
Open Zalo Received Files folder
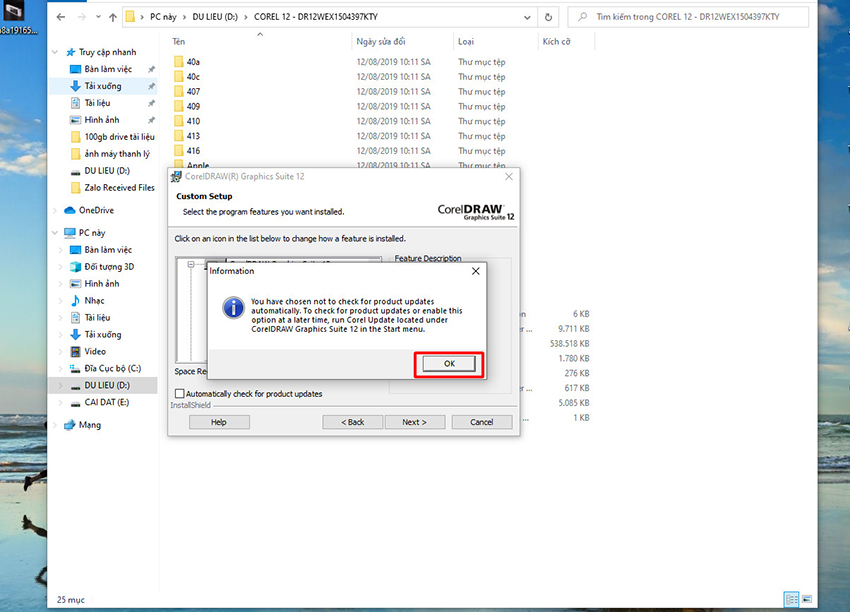tap(119, 188)
